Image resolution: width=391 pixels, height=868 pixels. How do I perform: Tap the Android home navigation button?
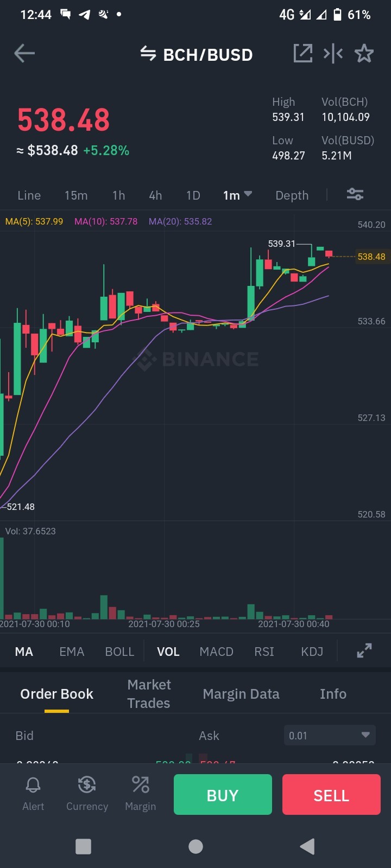pyautogui.click(x=195, y=846)
